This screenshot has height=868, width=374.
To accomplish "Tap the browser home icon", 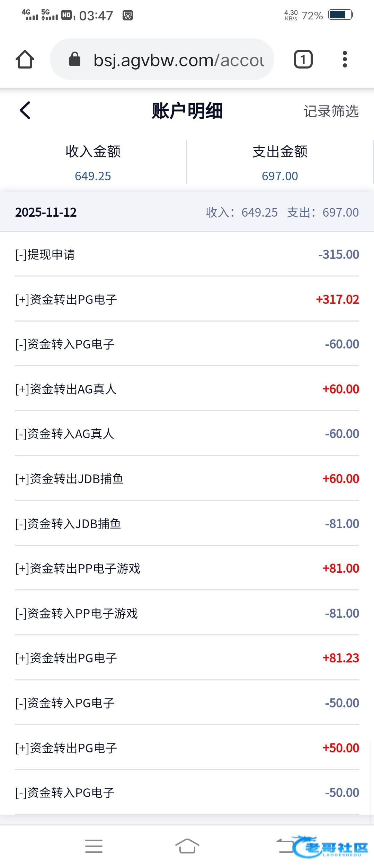I will [x=25, y=60].
